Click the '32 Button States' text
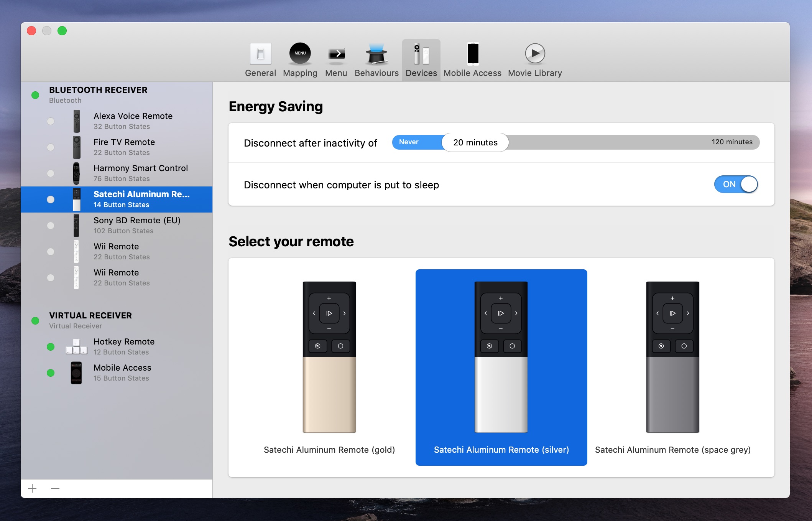812x521 pixels. pos(122,127)
